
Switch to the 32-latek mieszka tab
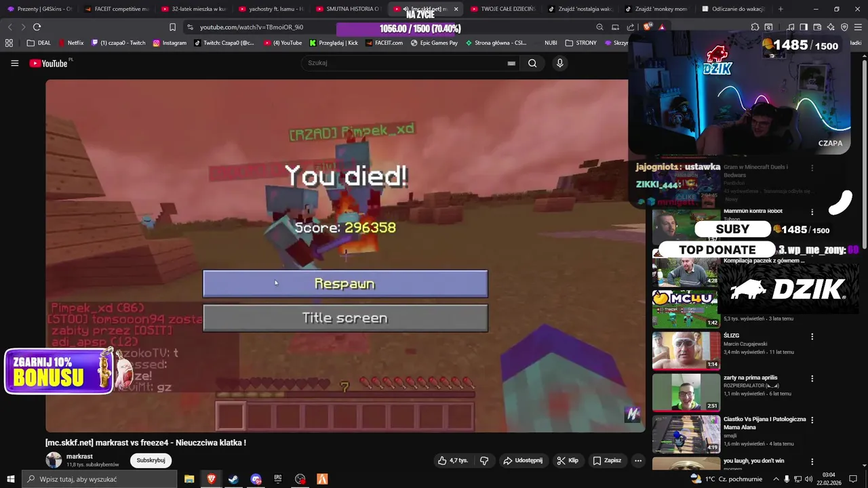pyautogui.click(x=194, y=9)
